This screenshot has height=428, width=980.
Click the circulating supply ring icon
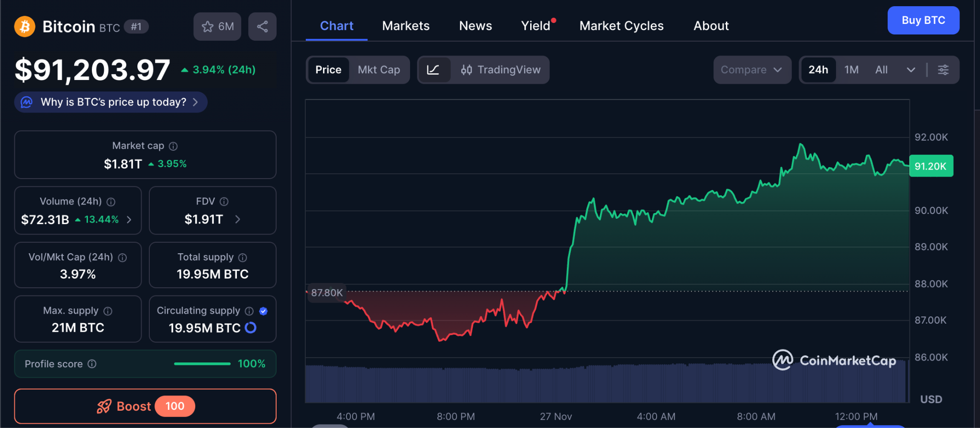point(250,328)
